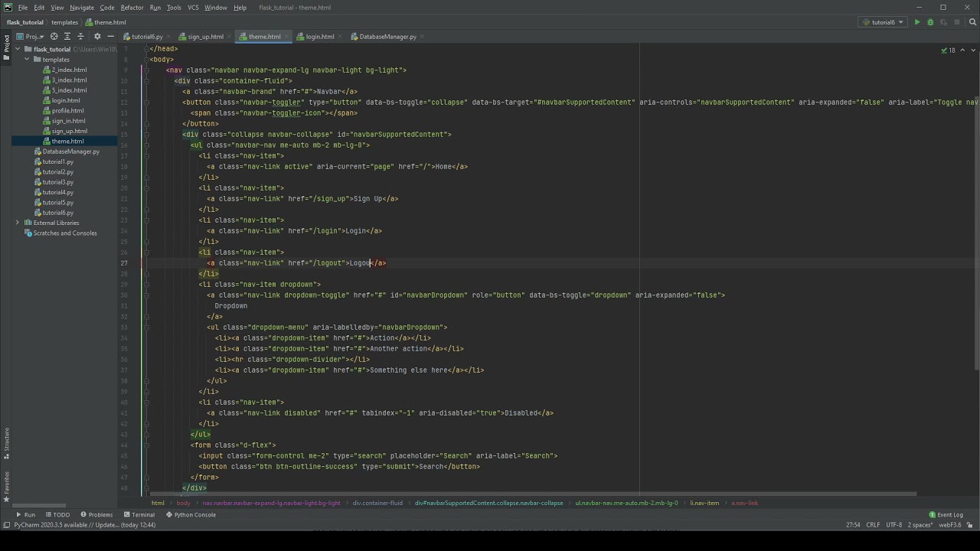Viewport: 980px width, 551px height.
Task: Close the login.html editor tab
Action: 340,37
